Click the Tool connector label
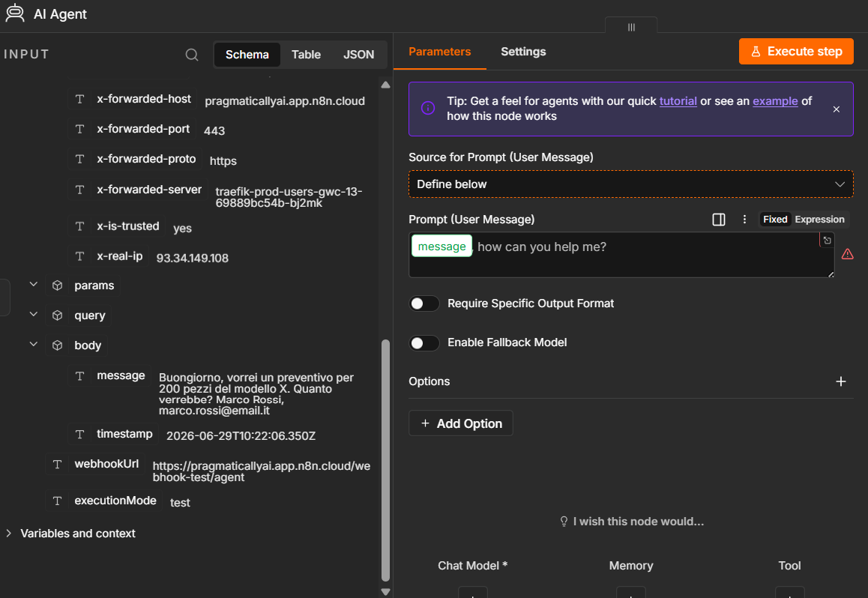Image resolution: width=868 pixels, height=598 pixels. [x=789, y=565]
